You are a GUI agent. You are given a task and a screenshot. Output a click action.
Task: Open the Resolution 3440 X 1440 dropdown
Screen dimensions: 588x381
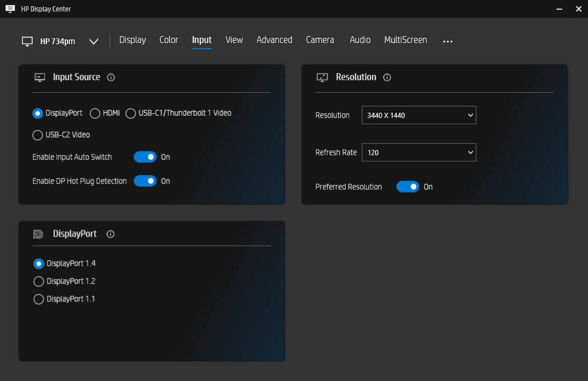click(x=419, y=115)
